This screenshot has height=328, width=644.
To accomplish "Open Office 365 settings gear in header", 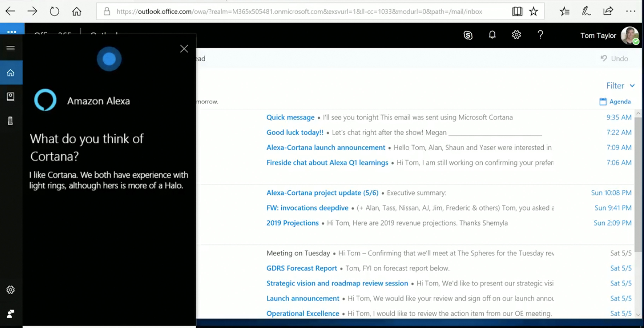I will tap(516, 35).
